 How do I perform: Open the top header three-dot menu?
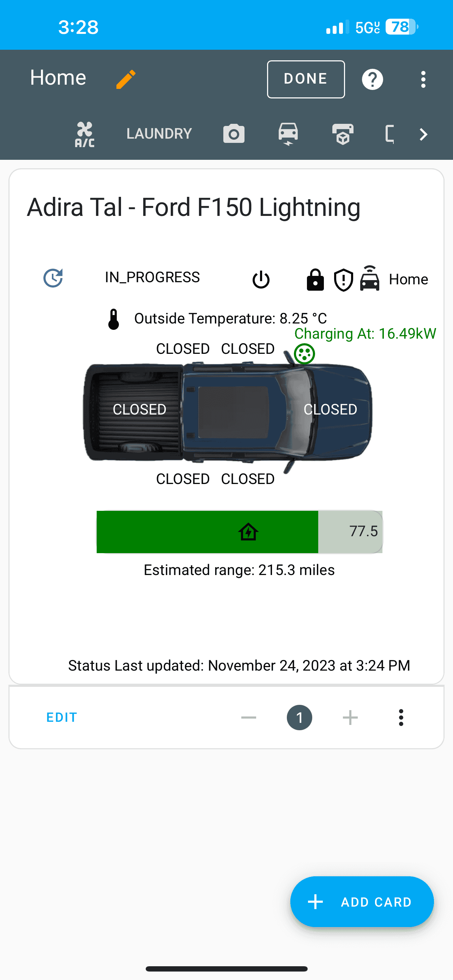[x=423, y=79]
